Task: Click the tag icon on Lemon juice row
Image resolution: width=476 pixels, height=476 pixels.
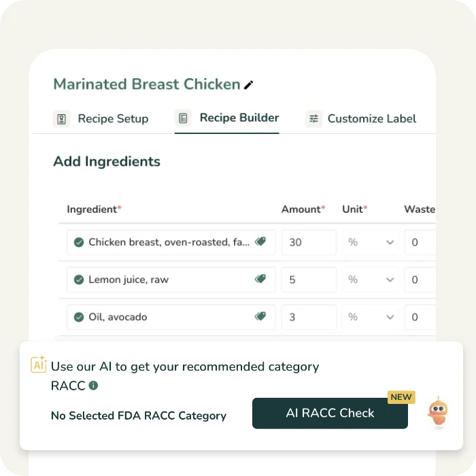Action: pyautogui.click(x=260, y=279)
